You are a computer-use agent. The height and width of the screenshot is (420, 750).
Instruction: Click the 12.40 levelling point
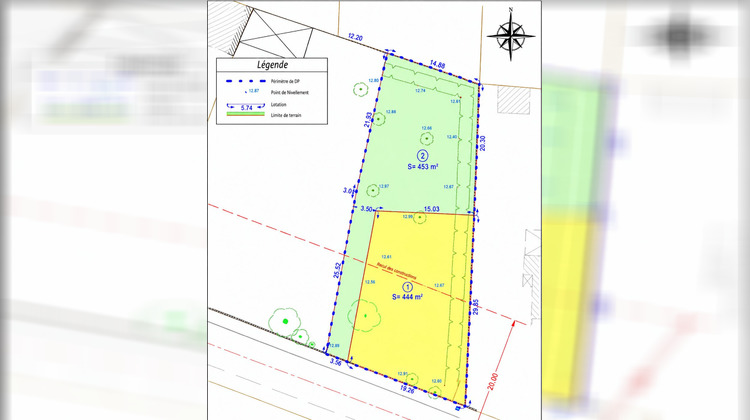[x=452, y=137]
